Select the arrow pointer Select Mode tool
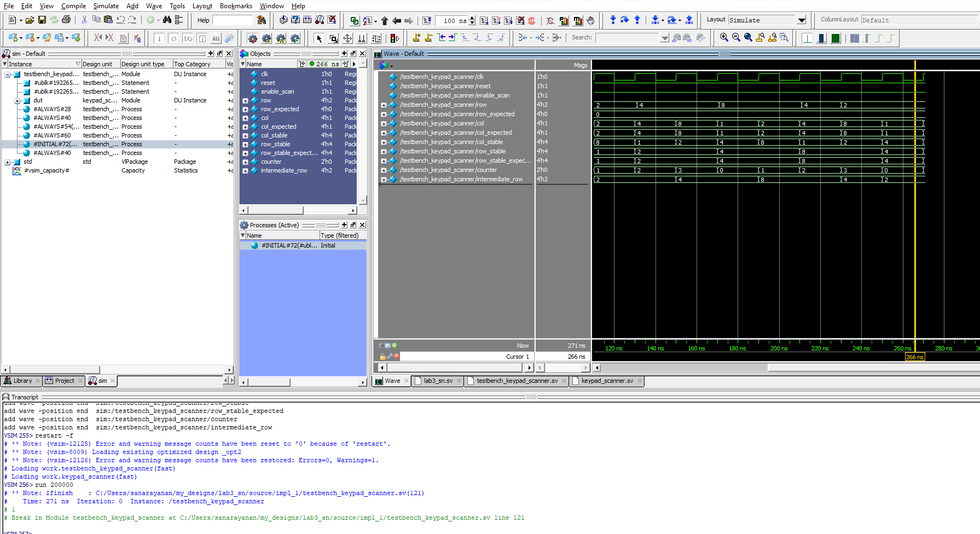Viewport: 980px width, 534px height. point(319,38)
